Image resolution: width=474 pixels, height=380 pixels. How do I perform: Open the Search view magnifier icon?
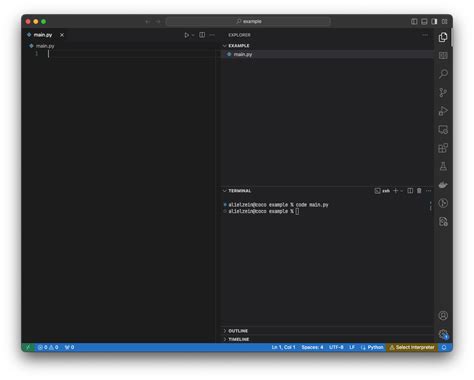coord(443,74)
